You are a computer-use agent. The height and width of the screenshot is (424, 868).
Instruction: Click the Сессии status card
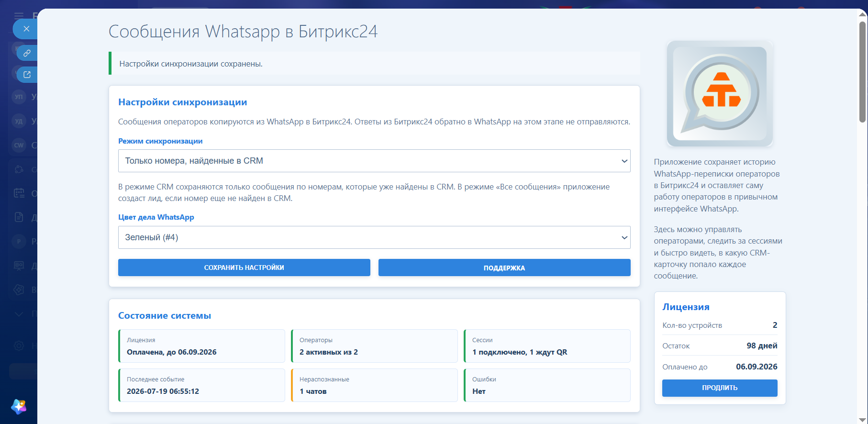(547, 346)
